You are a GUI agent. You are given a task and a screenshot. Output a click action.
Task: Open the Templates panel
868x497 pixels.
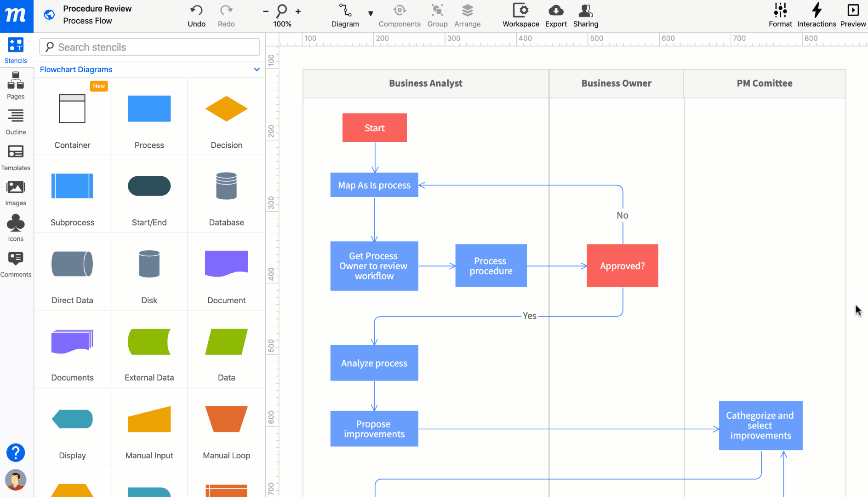coord(16,157)
